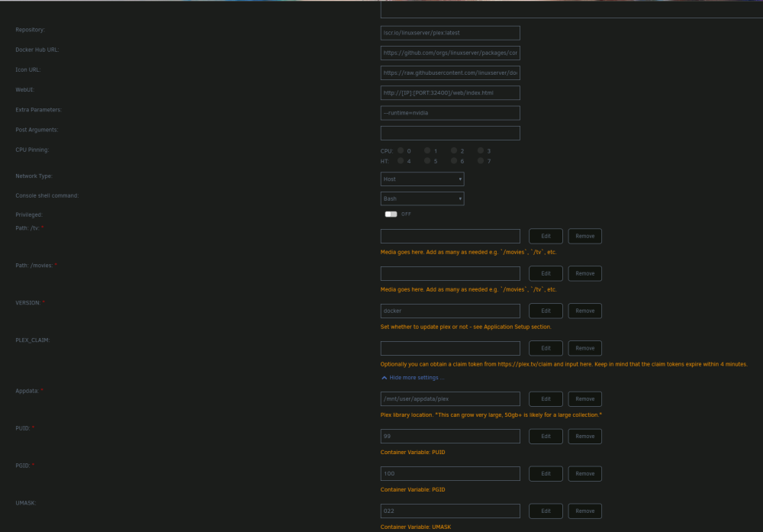Focus the Docker Hub URL field
Viewport: 763px width, 532px height.
[x=450, y=53]
